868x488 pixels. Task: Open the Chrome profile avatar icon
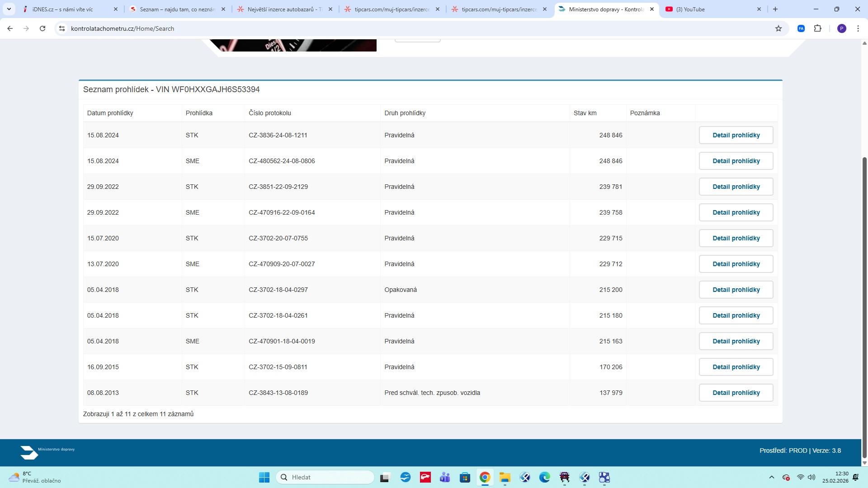pyautogui.click(x=841, y=28)
